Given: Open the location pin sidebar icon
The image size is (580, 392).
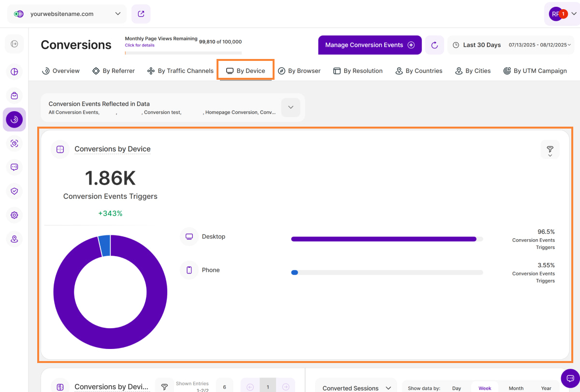Looking at the screenshot, I should (14, 239).
